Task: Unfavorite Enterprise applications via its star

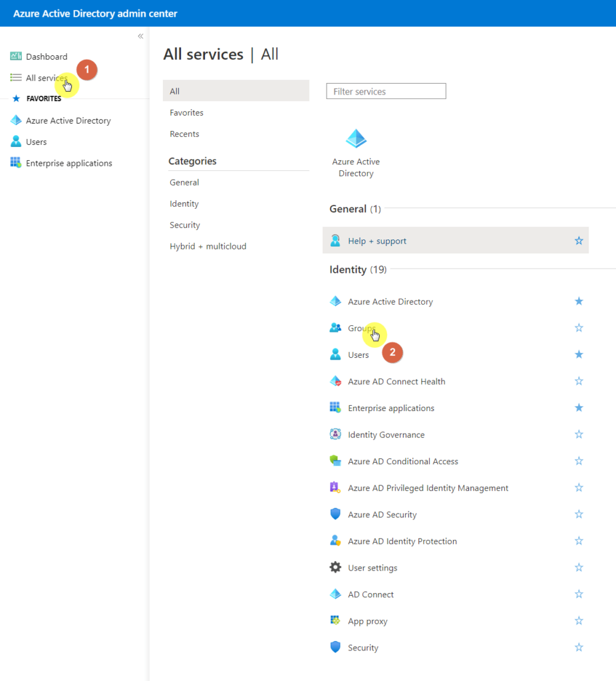Action: coord(579,408)
